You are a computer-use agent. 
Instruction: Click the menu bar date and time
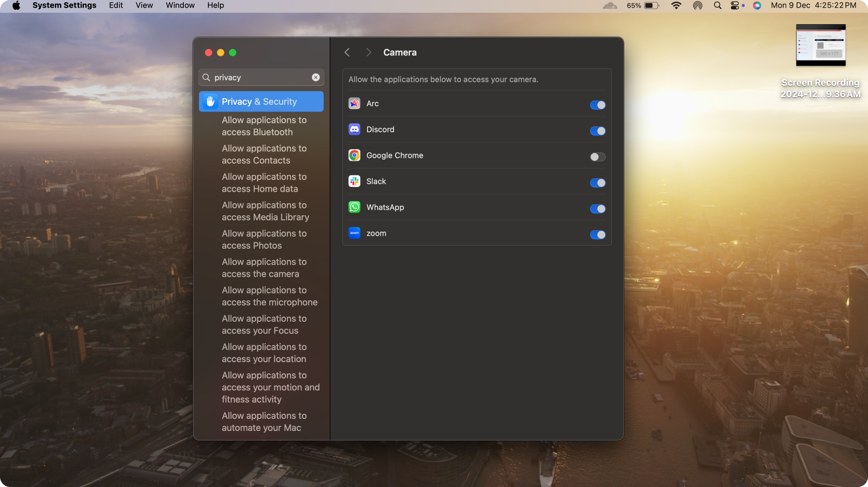coord(813,6)
